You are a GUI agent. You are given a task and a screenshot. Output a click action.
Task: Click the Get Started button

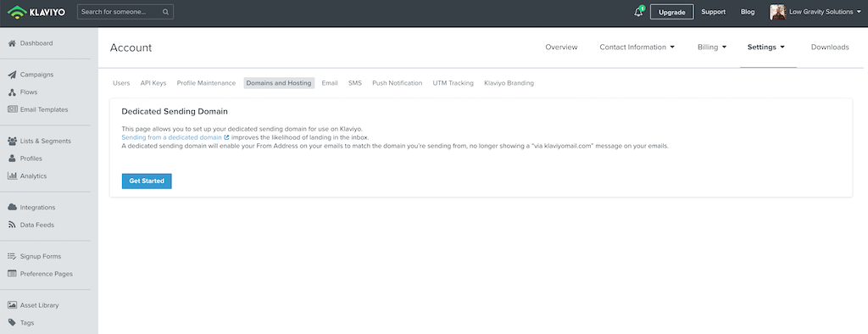(x=147, y=181)
